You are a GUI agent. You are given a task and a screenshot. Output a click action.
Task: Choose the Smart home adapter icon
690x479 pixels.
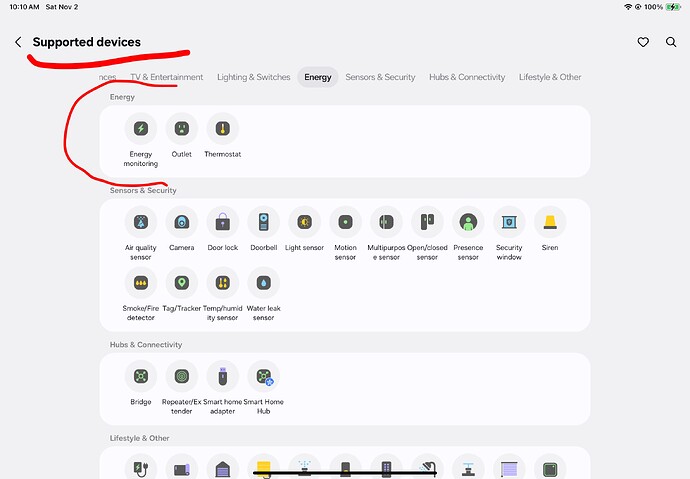click(x=223, y=376)
